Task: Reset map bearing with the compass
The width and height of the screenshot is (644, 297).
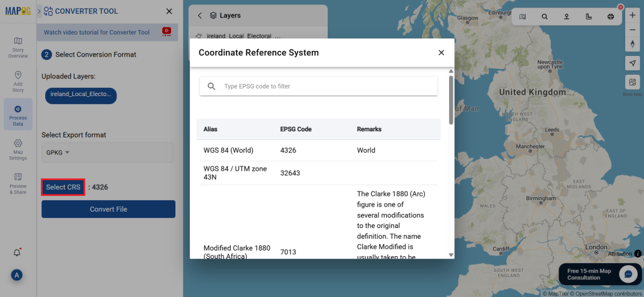Action: [633, 45]
